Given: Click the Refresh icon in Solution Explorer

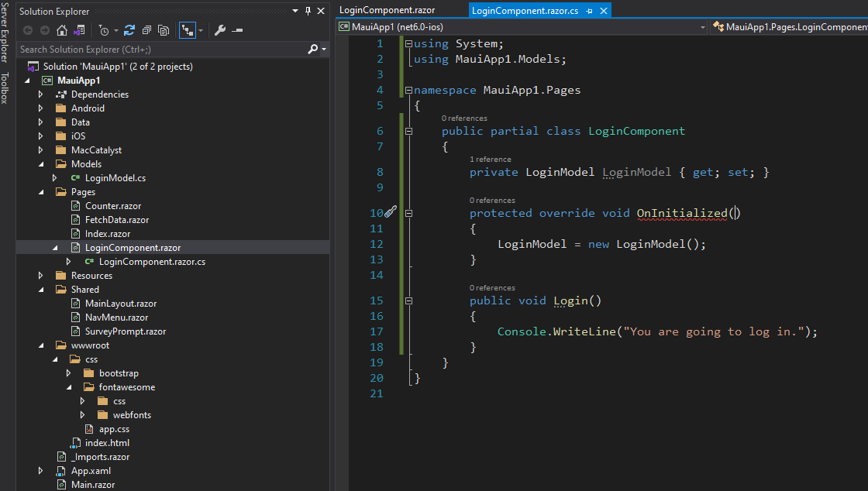Looking at the screenshot, I should pos(129,29).
